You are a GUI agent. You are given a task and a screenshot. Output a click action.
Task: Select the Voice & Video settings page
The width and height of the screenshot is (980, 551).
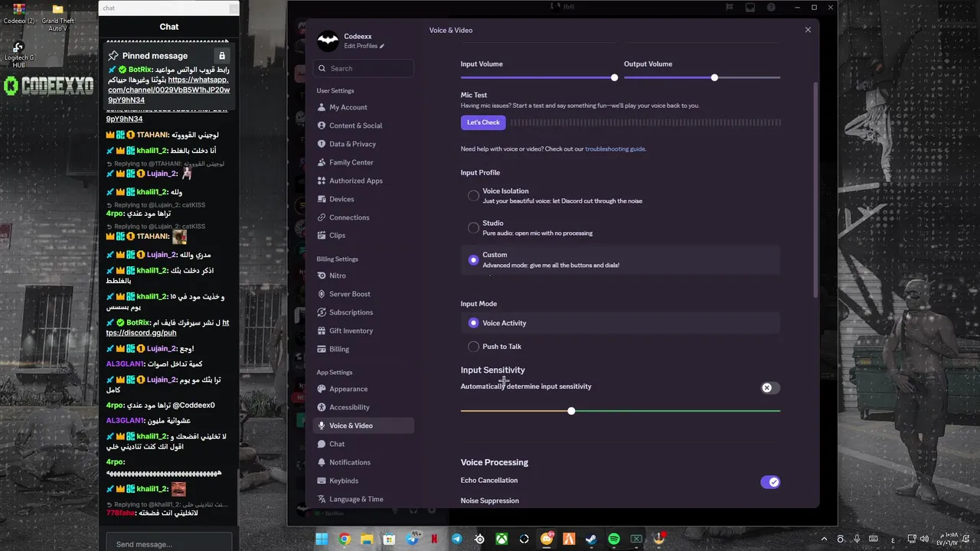(x=364, y=425)
